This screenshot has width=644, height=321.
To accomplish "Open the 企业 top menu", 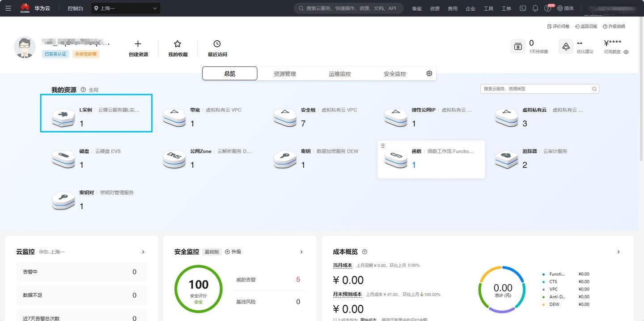I will [x=470, y=9].
